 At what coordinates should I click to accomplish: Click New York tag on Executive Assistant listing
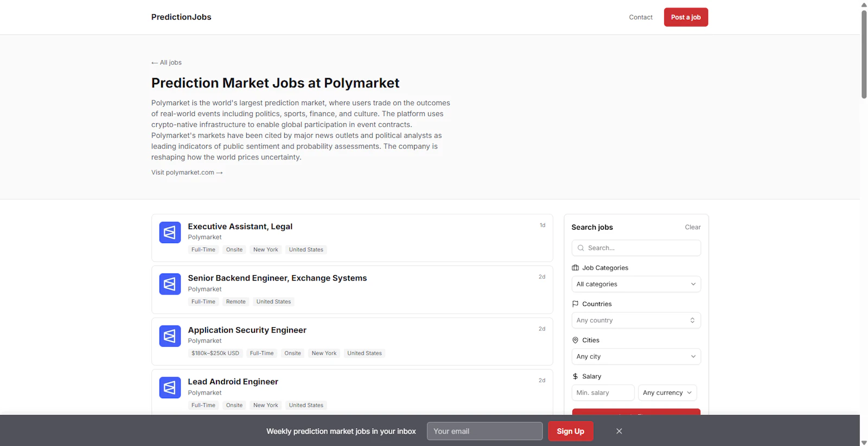pos(266,250)
